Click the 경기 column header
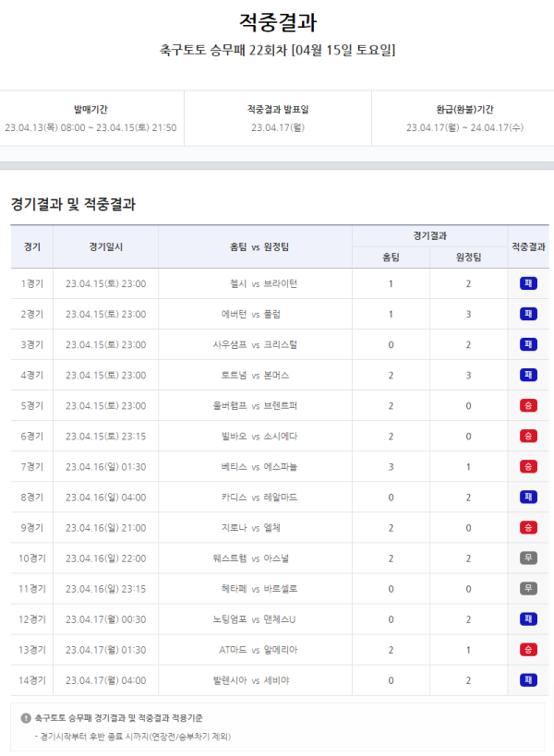554x756 pixels. click(31, 246)
